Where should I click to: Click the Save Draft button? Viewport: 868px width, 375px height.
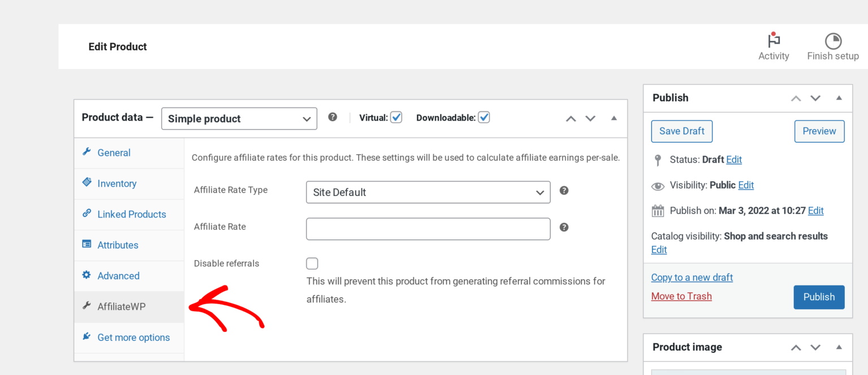coord(682,131)
